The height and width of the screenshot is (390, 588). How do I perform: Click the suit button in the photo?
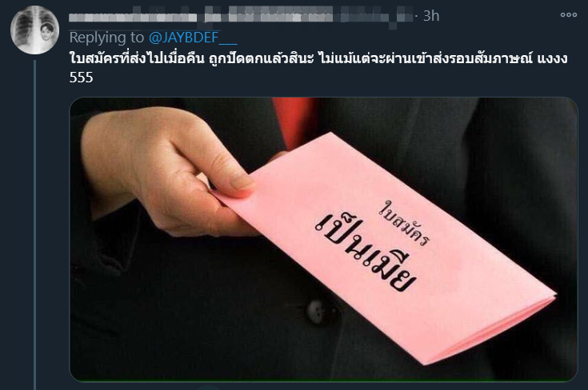pos(318,311)
